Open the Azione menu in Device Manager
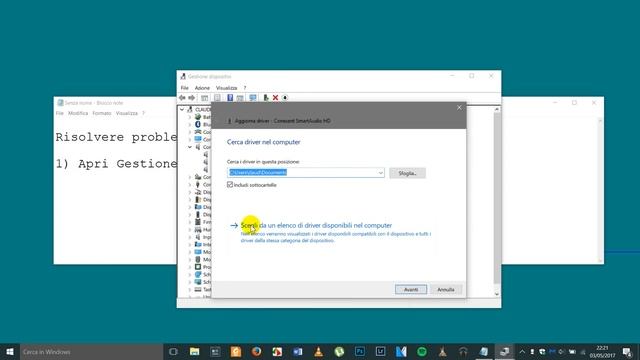The height and width of the screenshot is (360, 640). pos(202,88)
